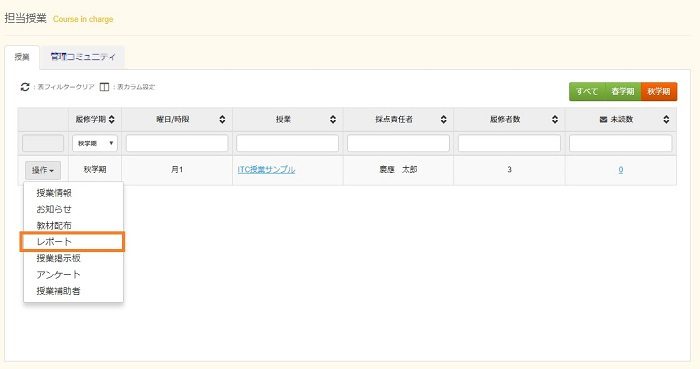Image resolution: width=700 pixels, height=369 pixels.
Task: Open the 秋学期 semester filter dropdown
Action: [x=95, y=143]
